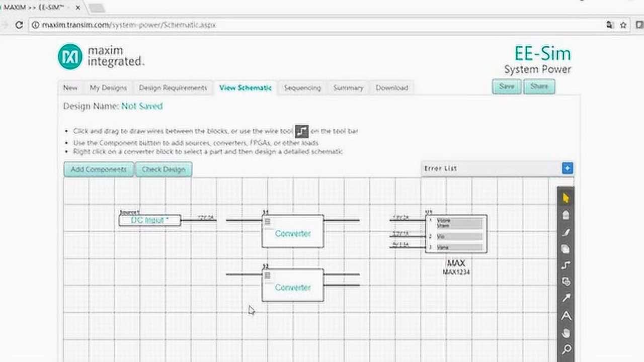Select the yellow pointer arrow tool
Screen dimensions: 644x362
click(566, 198)
